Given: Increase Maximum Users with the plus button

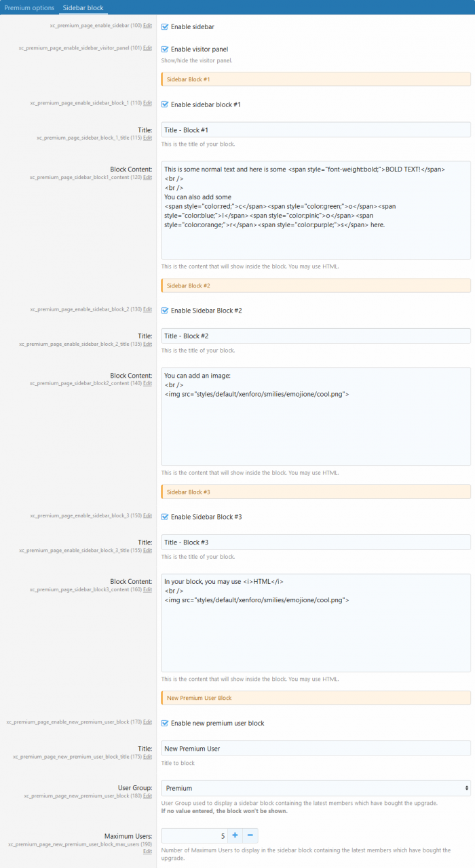Looking at the screenshot, I should [235, 835].
